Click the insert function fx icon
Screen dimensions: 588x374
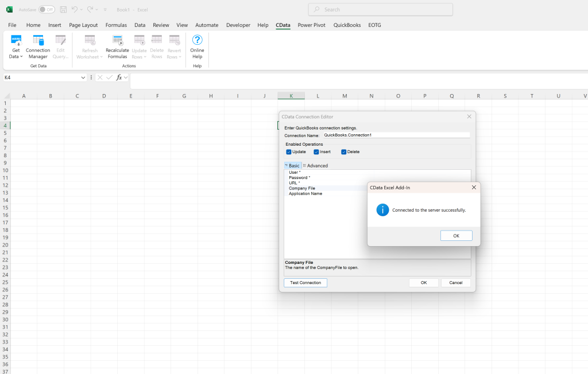(x=119, y=77)
